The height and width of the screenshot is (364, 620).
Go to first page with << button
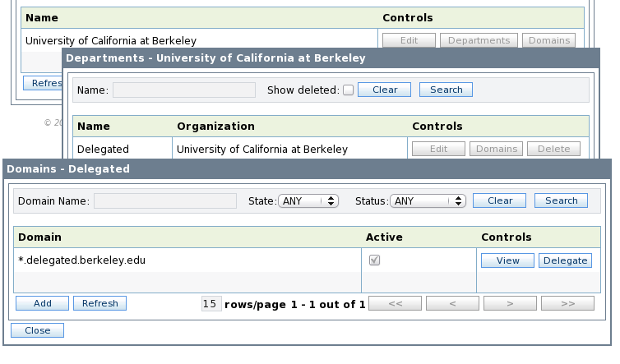point(395,303)
